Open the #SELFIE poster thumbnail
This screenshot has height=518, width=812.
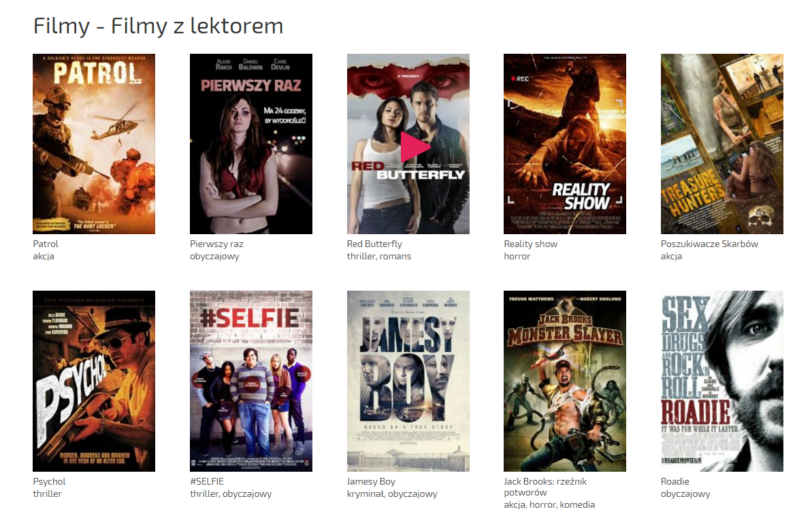point(251,381)
